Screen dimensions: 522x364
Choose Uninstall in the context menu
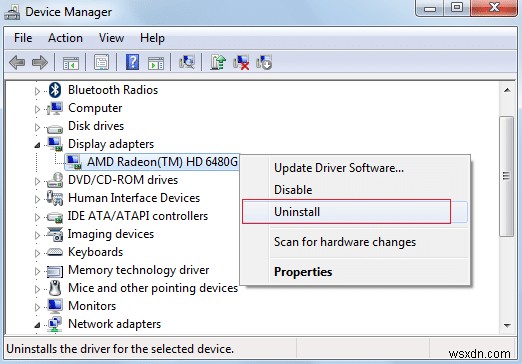tap(355, 212)
